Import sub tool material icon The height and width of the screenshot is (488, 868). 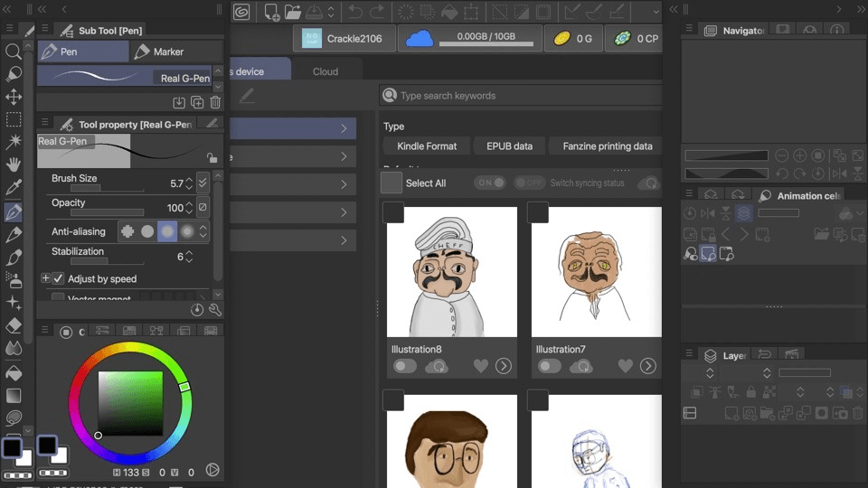[179, 102]
